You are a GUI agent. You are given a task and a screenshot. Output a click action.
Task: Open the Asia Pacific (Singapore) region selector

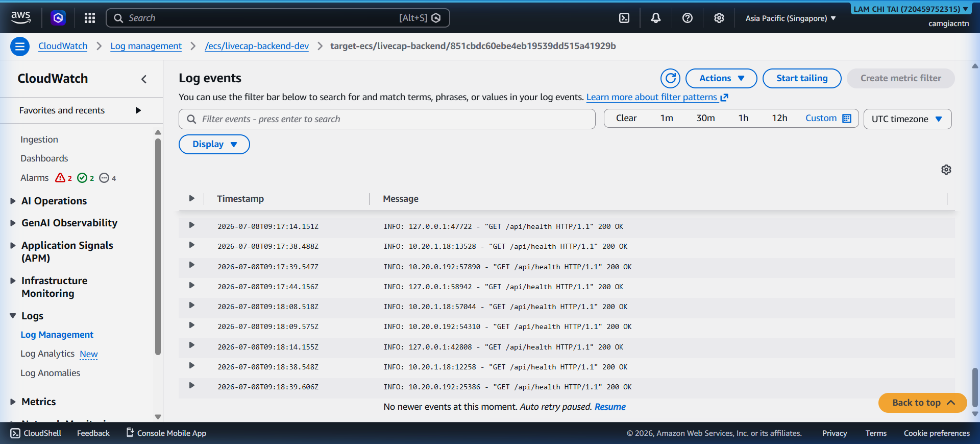790,18
